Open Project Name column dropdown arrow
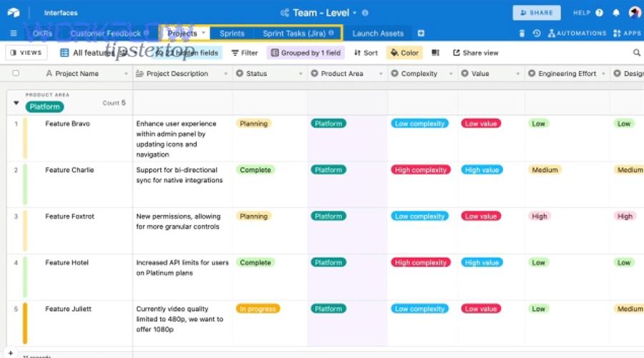 126,74
